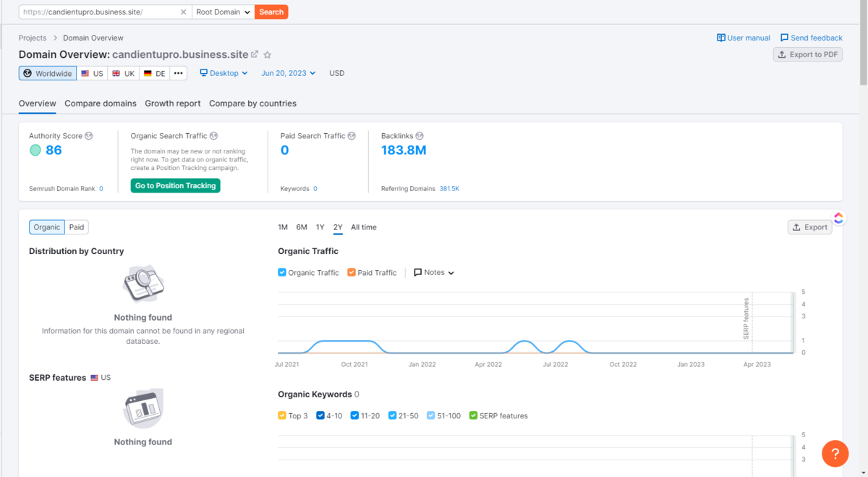Open the orange help question mark bubble
Image resolution: width=868 pixels, height=477 pixels.
click(835, 454)
